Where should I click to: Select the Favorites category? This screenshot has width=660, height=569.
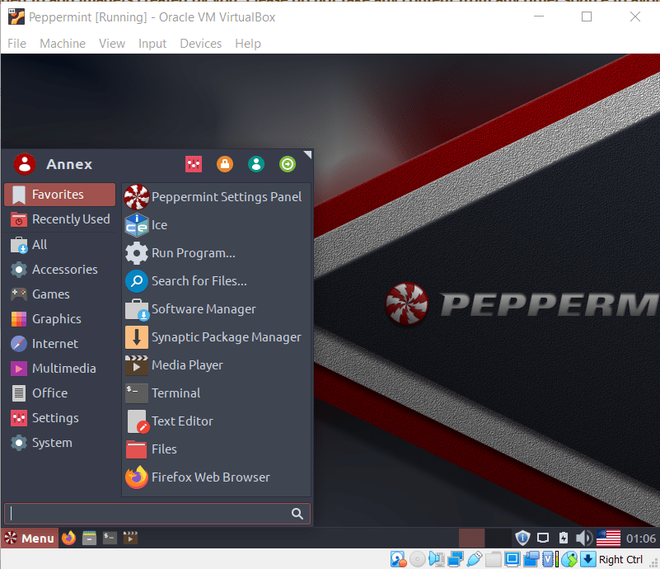59,194
